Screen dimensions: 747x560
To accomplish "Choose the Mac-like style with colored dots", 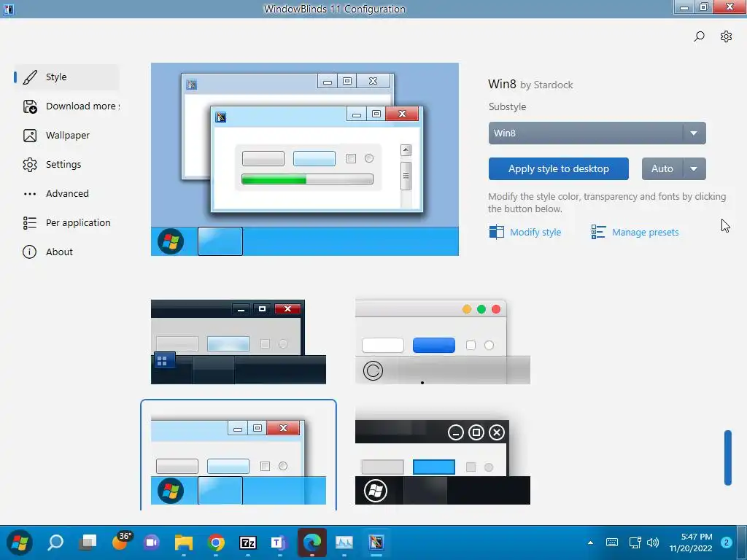I will (443, 342).
